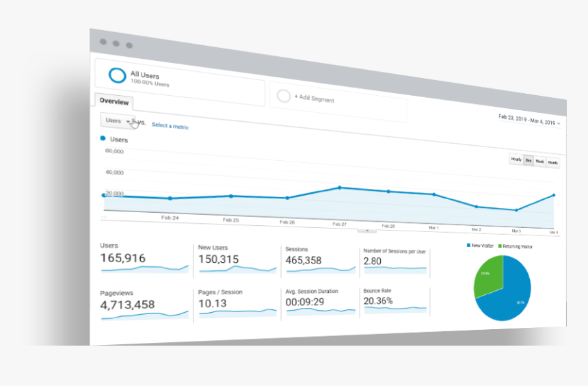Select the Day chart granularity button
Viewport: 588px width, 386px height.
point(529,160)
